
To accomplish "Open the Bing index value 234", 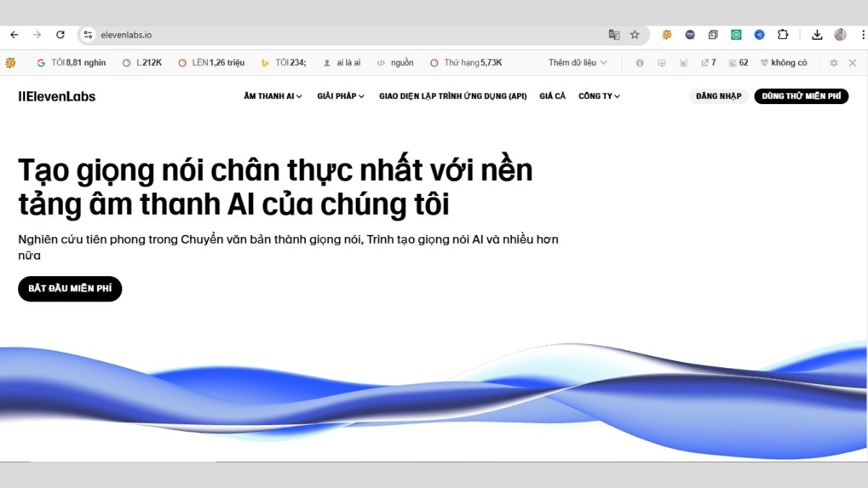I will tap(284, 63).
